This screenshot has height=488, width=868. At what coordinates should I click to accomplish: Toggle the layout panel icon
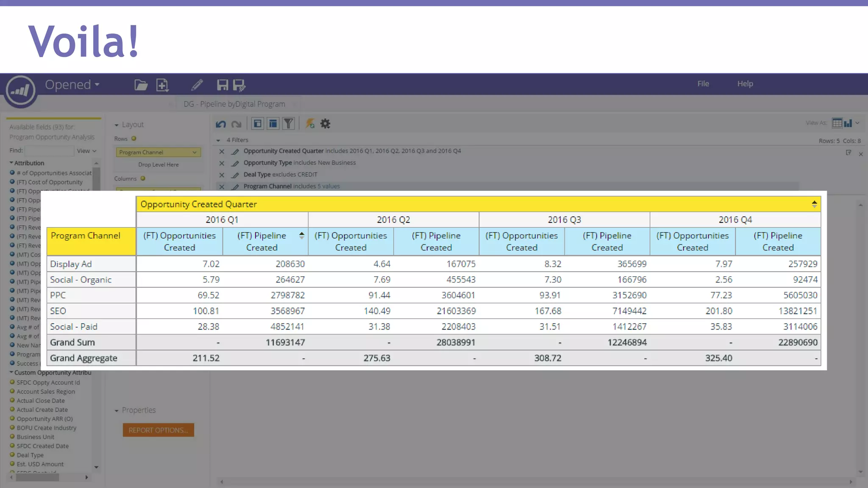(273, 124)
